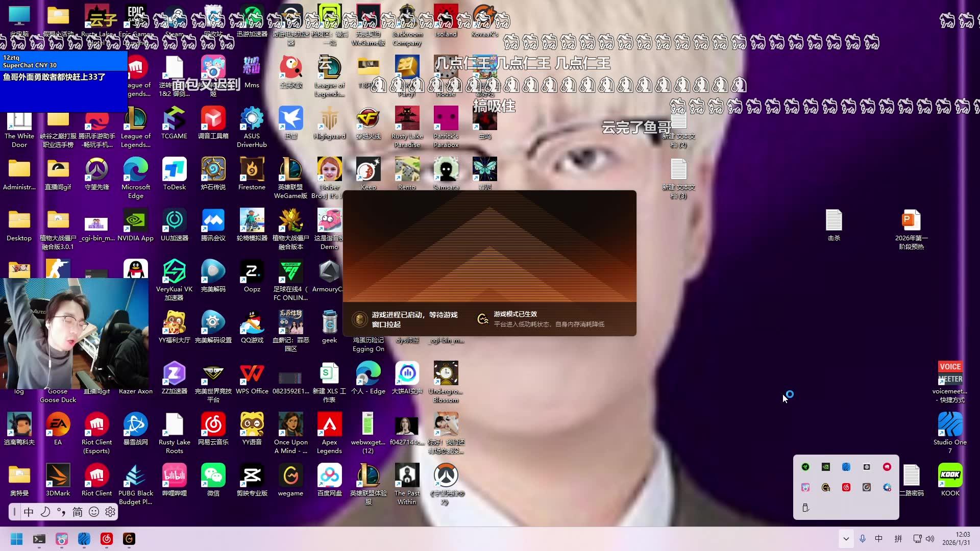Toggle IME punctuation mode button
This screenshot has height=551, width=980.
pos(61,512)
